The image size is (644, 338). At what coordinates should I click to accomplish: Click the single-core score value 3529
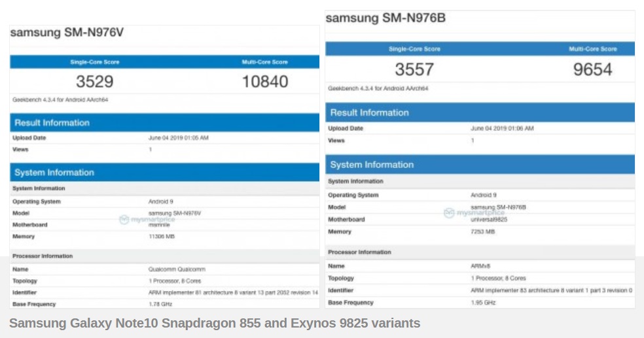(94, 81)
